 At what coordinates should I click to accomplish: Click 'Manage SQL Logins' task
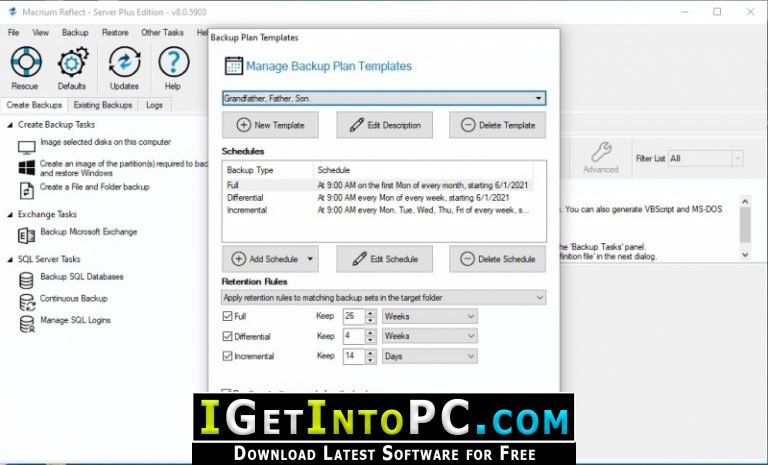[75, 320]
